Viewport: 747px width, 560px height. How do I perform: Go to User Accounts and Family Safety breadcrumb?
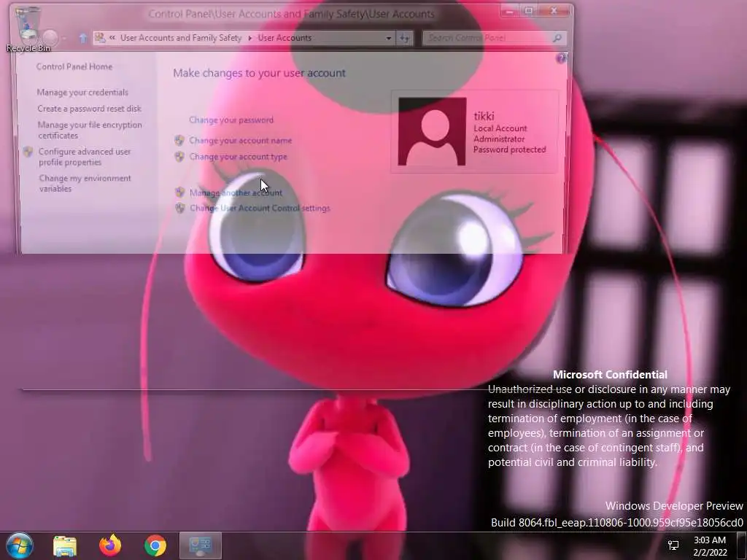point(181,38)
